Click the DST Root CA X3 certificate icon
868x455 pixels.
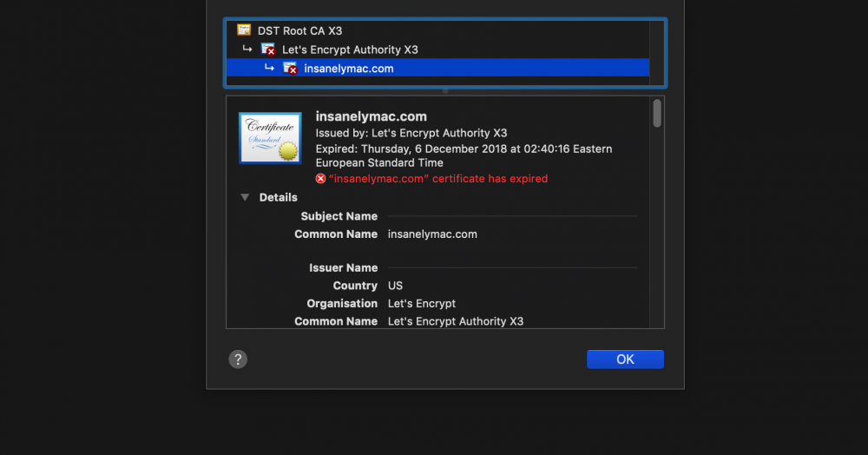(x=244, y=30)
